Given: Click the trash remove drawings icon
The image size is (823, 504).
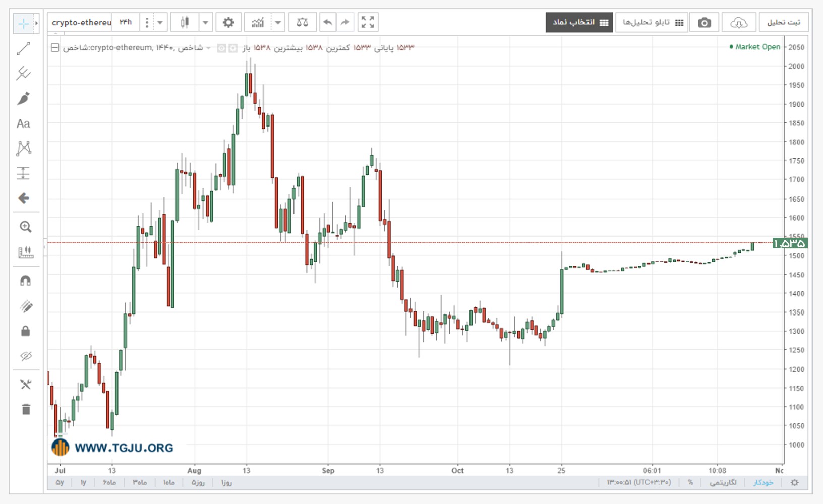Looking at the screenshot, I should pos(25,409).
